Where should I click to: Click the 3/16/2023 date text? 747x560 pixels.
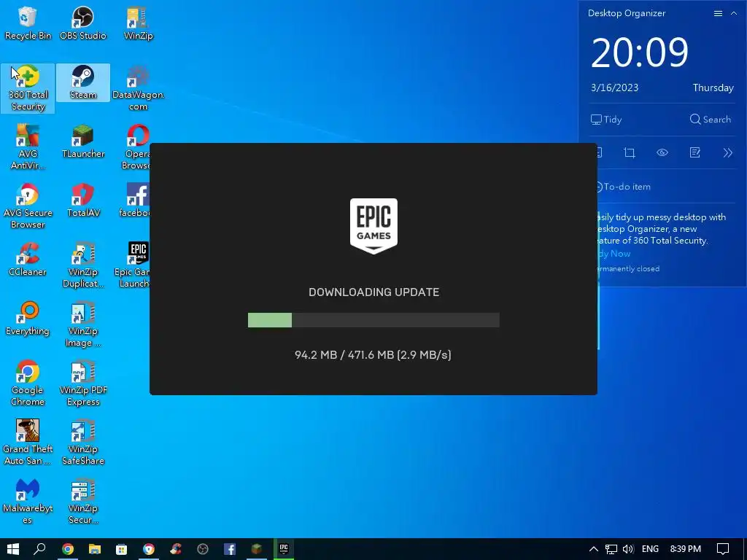[x=614, y=87]
